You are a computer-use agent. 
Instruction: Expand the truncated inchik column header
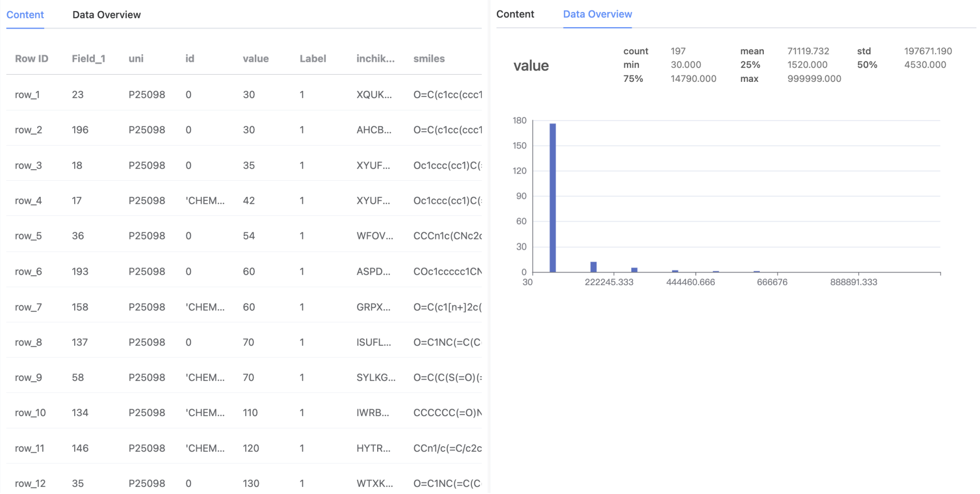click(376, 58)
